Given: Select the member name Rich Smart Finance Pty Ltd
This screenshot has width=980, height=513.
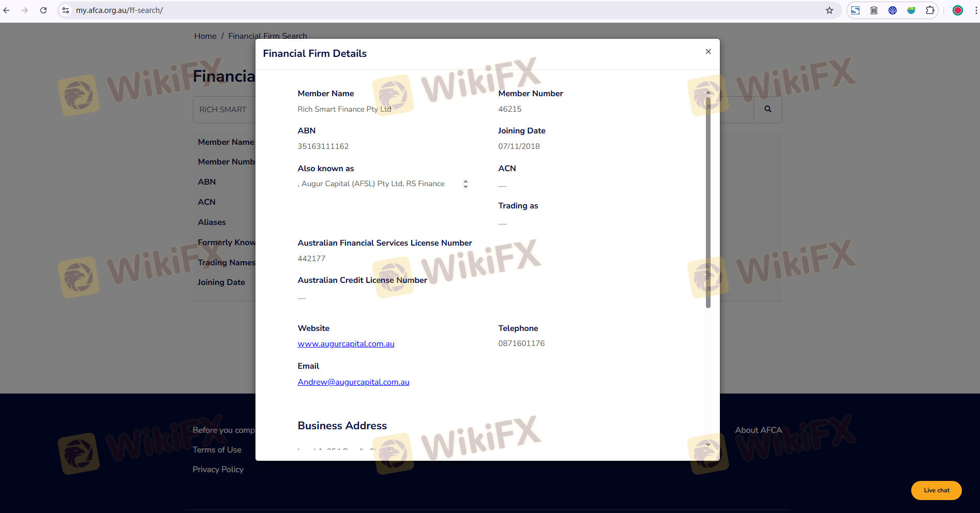Looking at the screenshot, I should [x=344, y=109].
